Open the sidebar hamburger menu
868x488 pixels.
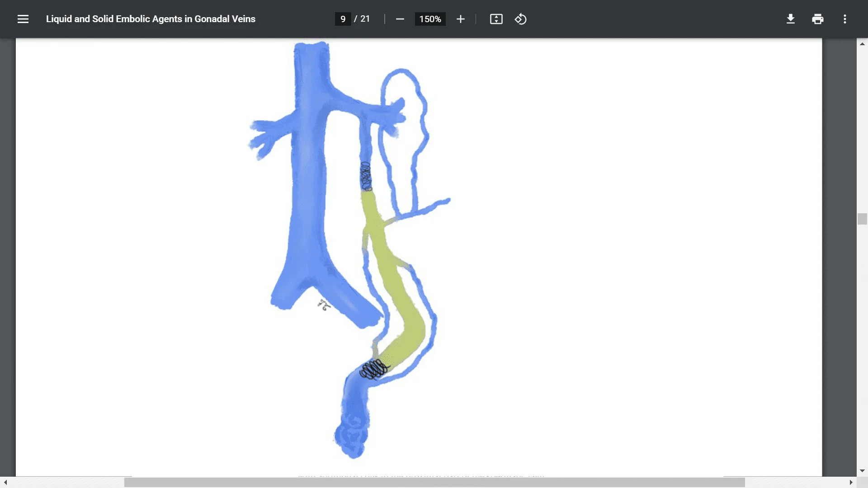pos(23,19)
